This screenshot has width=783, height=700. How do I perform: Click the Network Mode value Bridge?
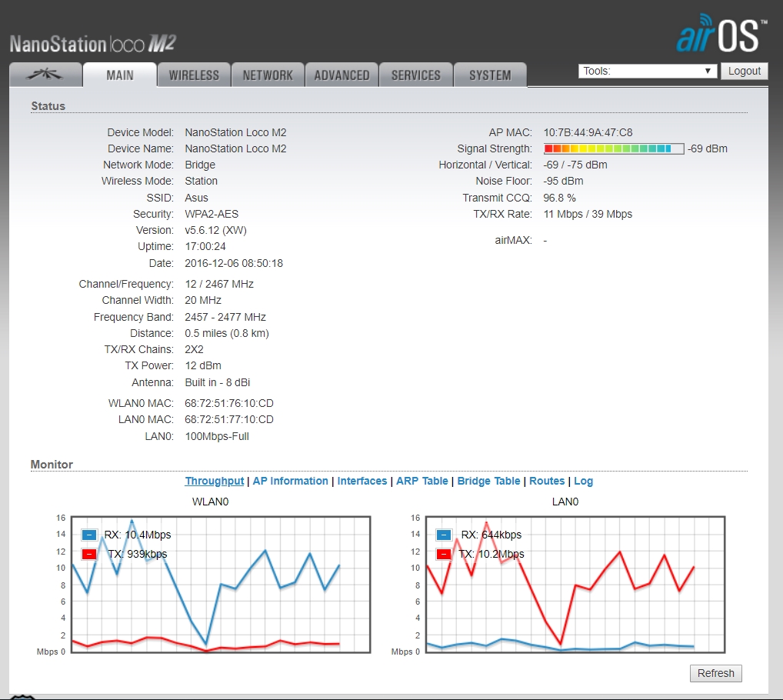pyautogui.click(x=200, y=165)
